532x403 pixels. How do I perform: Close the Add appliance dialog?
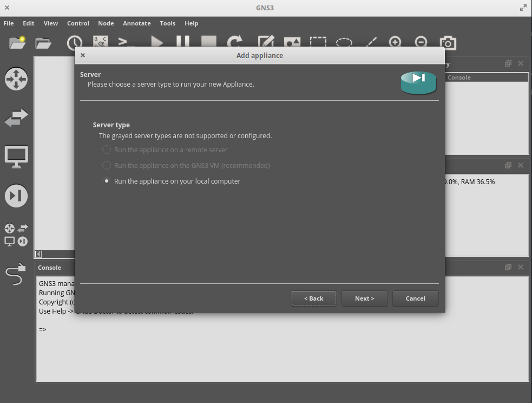click(83, 55)
